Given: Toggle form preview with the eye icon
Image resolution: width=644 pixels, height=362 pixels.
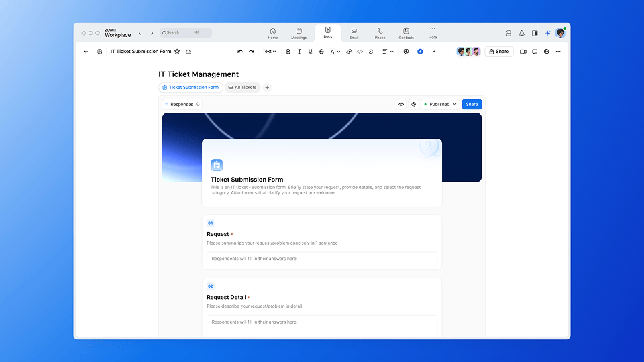Looking at the screenshot, I should (x=401, y=105).
